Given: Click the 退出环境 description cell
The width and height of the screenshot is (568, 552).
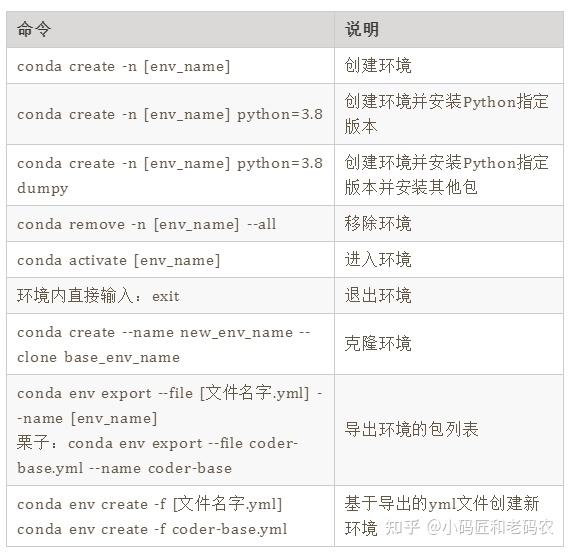Looking at the screenshot, I should [x=449, y=296].
